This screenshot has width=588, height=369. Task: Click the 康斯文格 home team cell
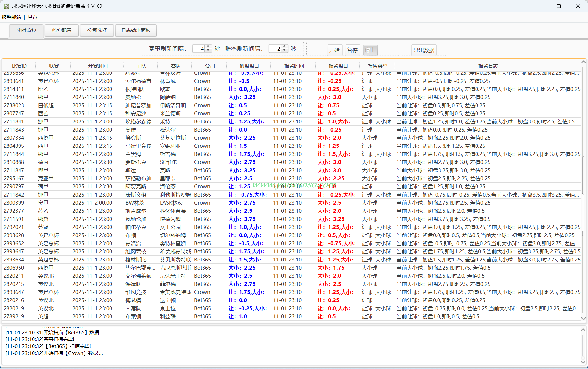tap(136, 195)
